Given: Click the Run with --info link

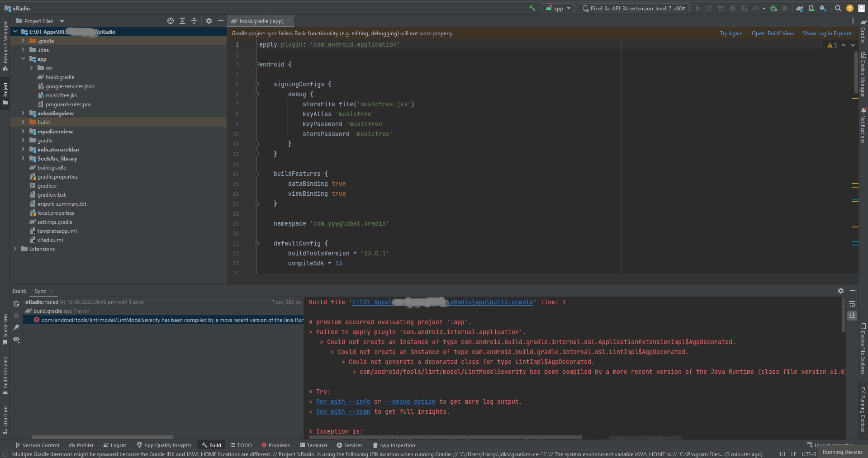Looking at the screenshot, I should pyautogui.click(x=343, y=401).
